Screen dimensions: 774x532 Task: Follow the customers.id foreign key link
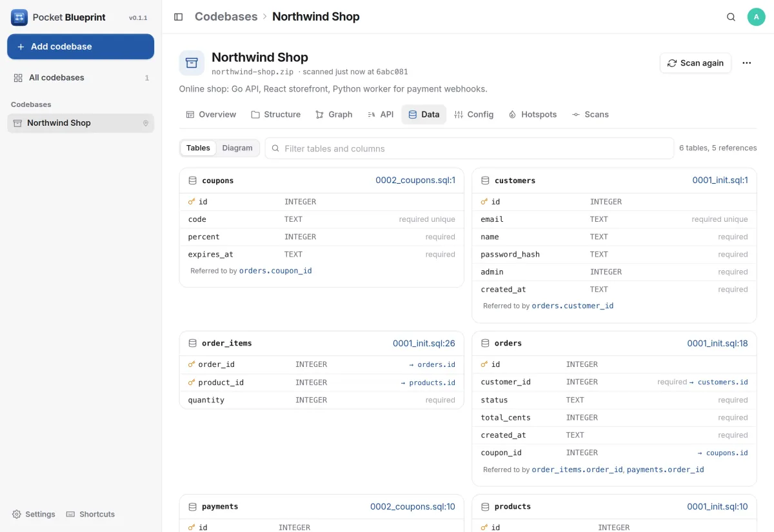pyautogui.click(x=719, y=382)
